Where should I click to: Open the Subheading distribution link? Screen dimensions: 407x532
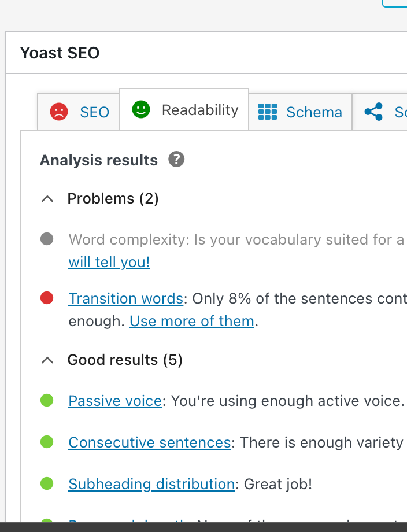click(x=151, y=484)
